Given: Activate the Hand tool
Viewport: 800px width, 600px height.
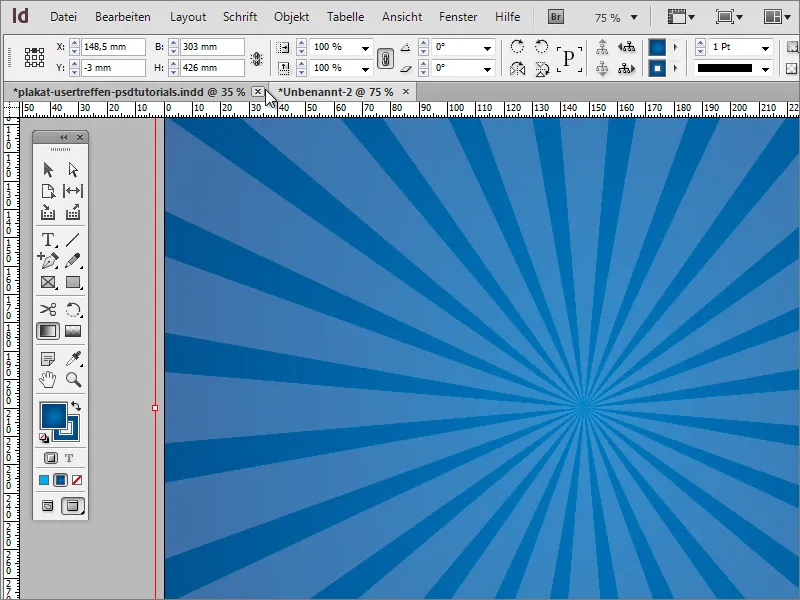Looking at the screenshot, I should tap(48, 380).
